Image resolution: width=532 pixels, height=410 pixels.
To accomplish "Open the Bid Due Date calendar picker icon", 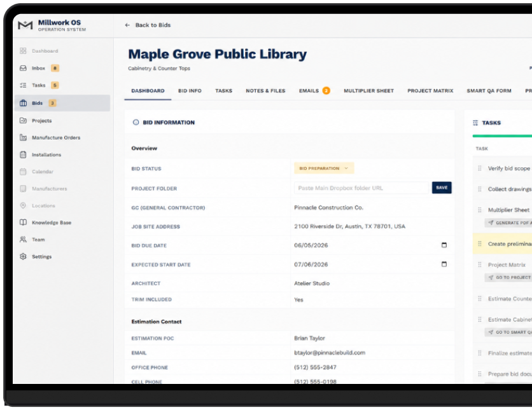I will coord(444,245).
